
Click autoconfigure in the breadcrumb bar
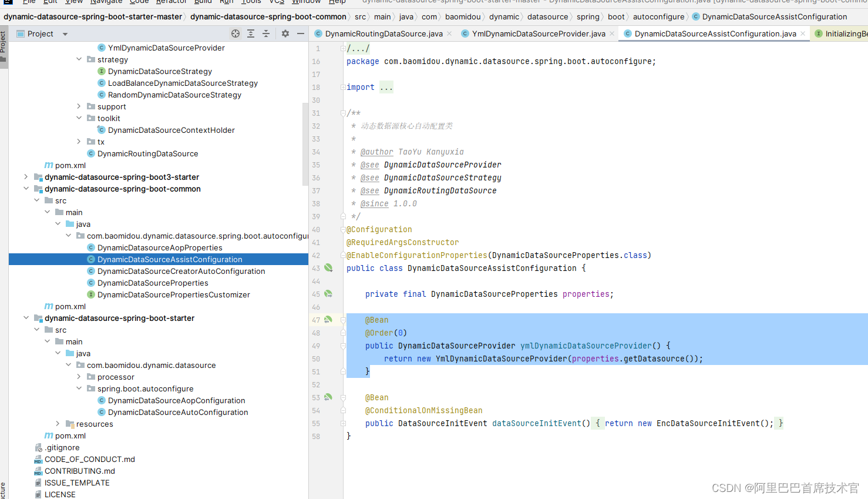tap(658, 16)
